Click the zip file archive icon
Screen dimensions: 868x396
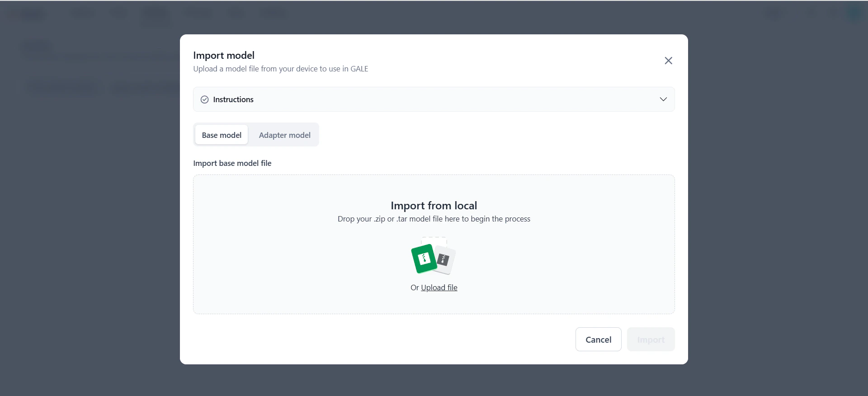click(433, 256)
